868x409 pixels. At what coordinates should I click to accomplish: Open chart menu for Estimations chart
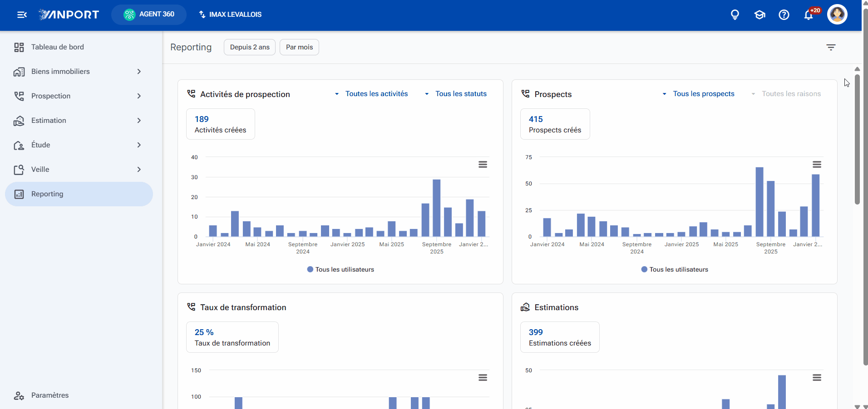817,378
